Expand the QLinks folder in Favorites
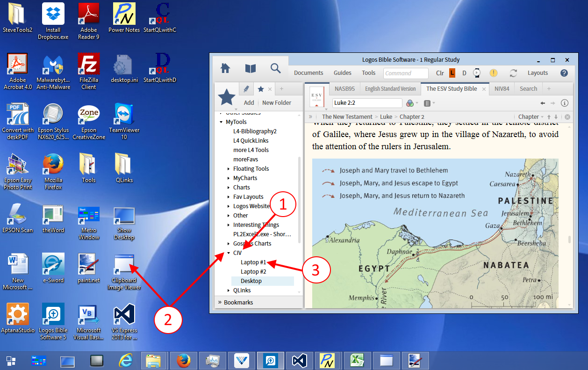Image resolution: width=588 pixels, height=370 pixels. (x=229, y=290)
